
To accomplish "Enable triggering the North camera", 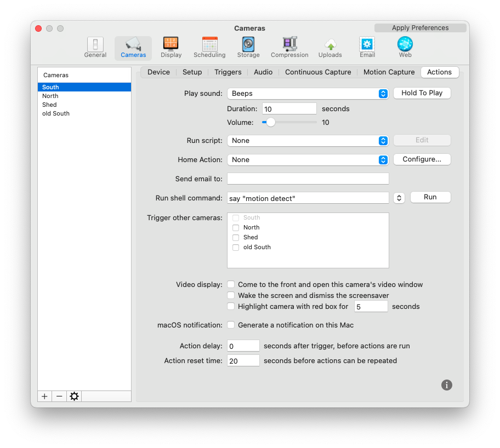I will pos(236,227).
